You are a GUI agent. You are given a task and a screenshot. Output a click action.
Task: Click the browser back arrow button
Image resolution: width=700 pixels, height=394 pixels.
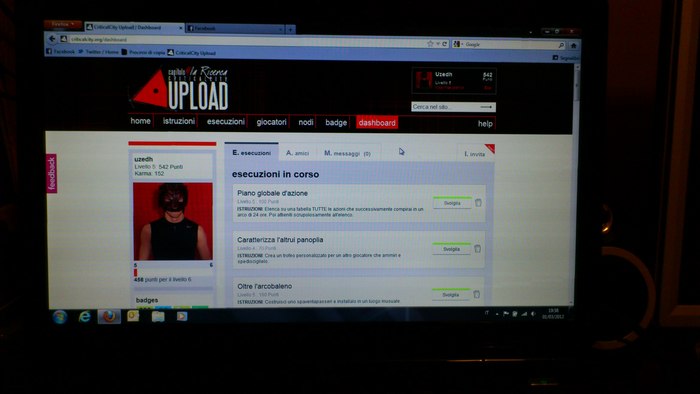52,39
